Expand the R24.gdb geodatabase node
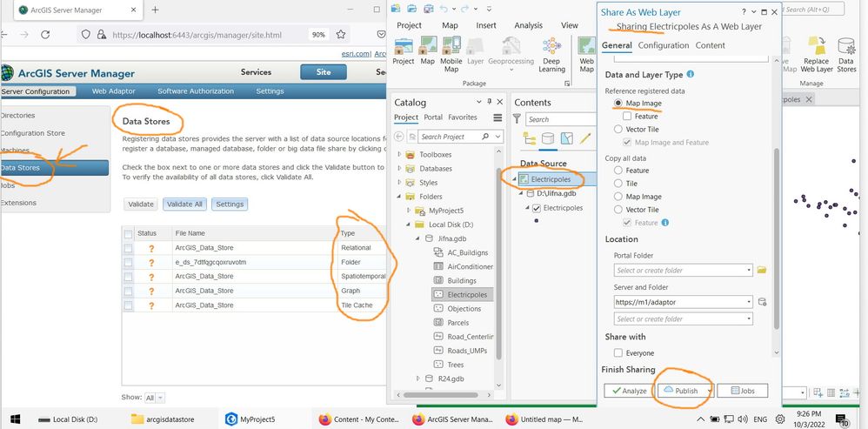The image size is (868, 429). coord(418,379)
